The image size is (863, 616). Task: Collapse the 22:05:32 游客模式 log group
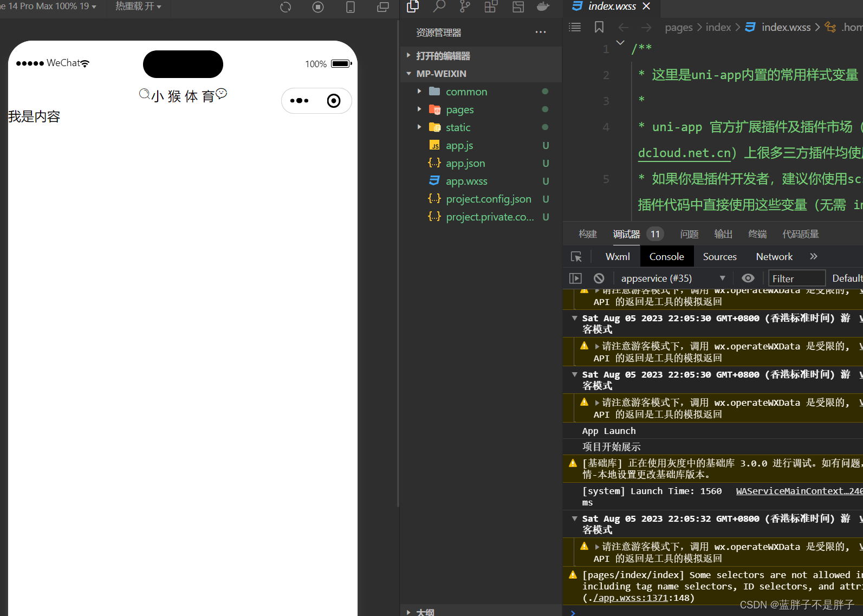(575, 519)
